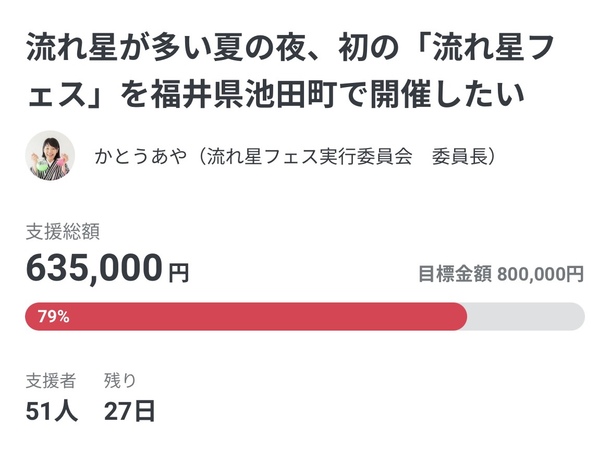Click the 残り label

point(120,381)
